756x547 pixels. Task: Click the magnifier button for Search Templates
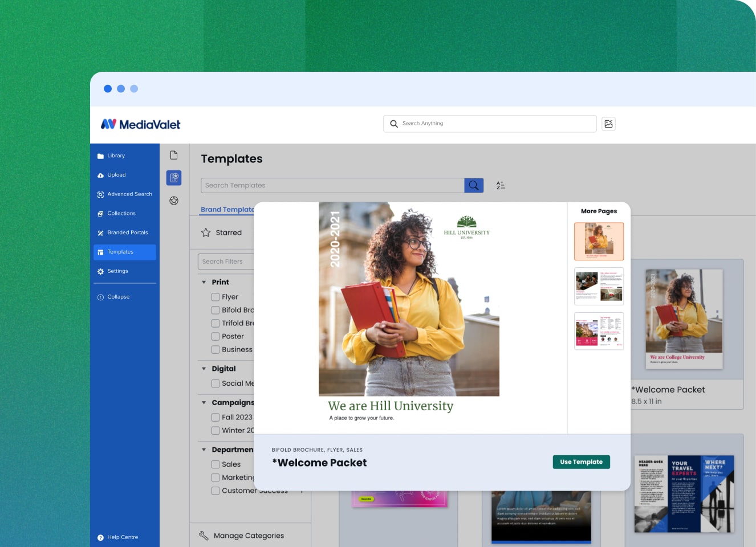tap(473, 185)
